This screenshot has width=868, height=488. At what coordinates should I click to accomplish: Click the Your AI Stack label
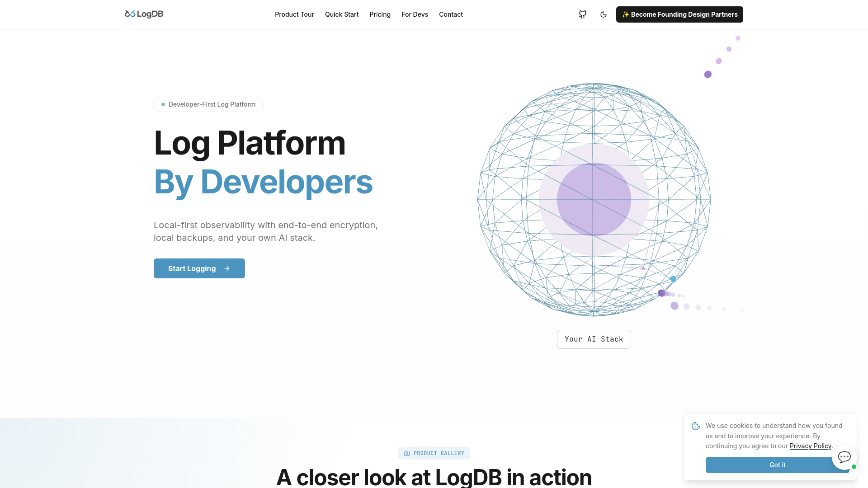(594, 339)
